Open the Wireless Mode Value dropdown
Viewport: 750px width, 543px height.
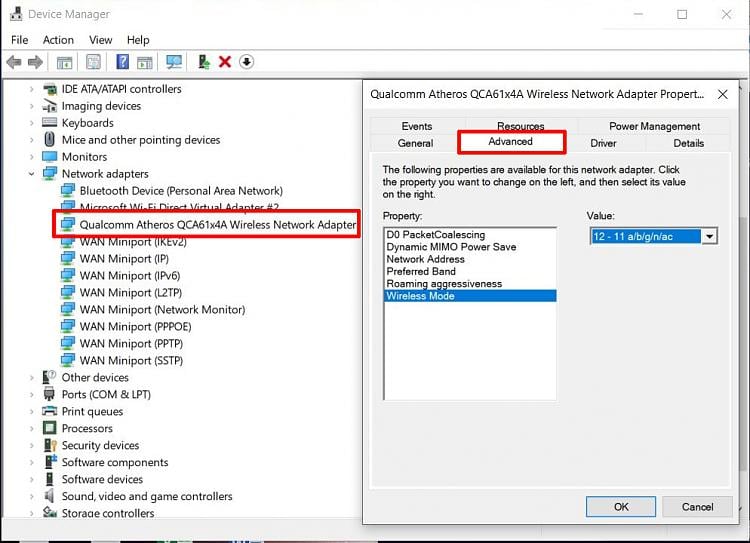pos(709,236)
